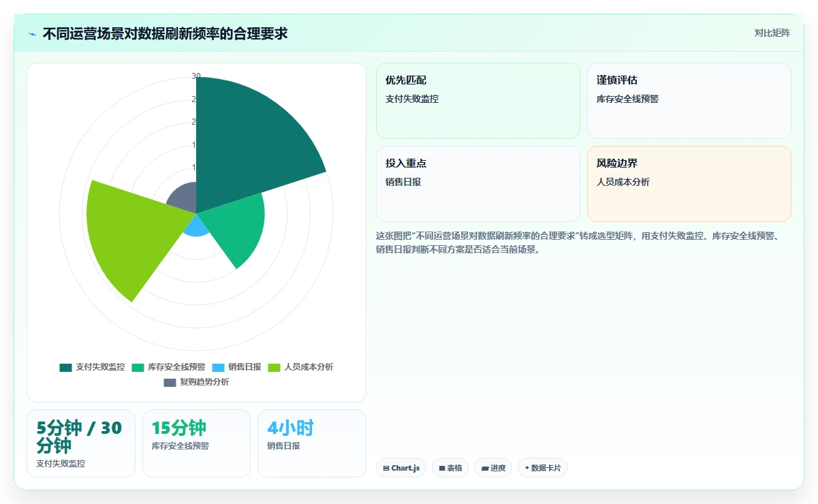Click 销售日报 caption under 4小时

(283, 446)
